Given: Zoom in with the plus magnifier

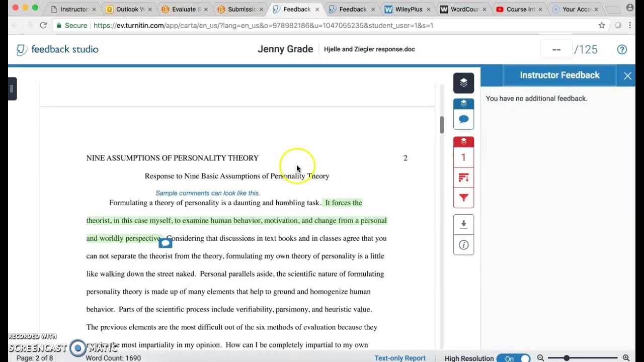Looking at the screenshot, I should [x=626, y=358].
